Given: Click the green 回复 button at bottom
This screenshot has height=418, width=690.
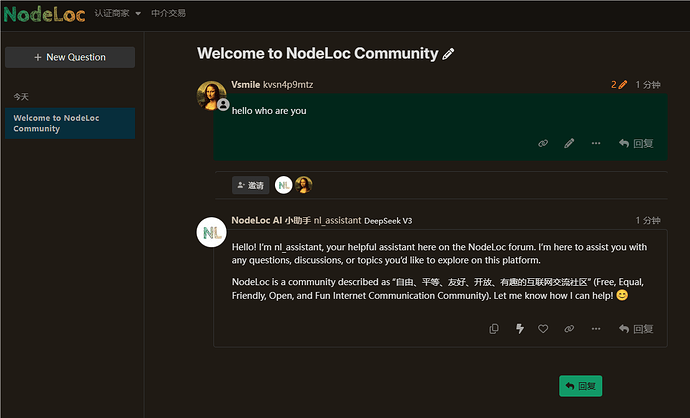Looking at the screenshot, I should 580,386.
